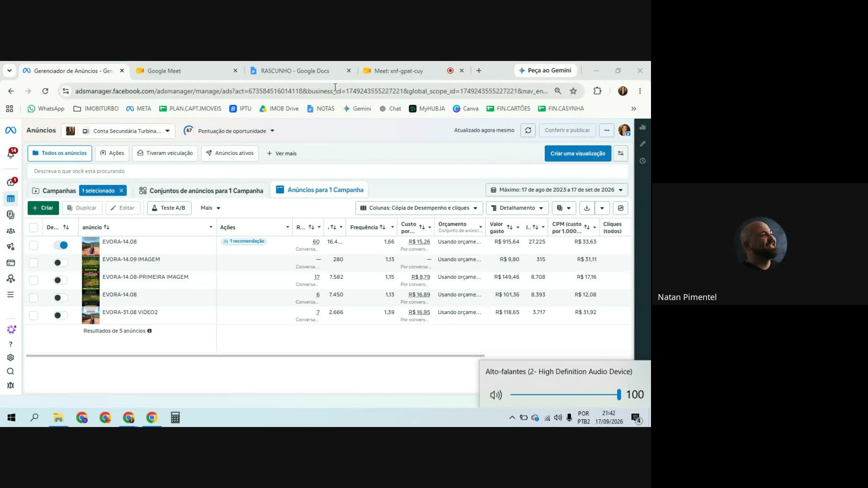
Task: Click Criar uma visualização button
Action: (x=578, y=154)
